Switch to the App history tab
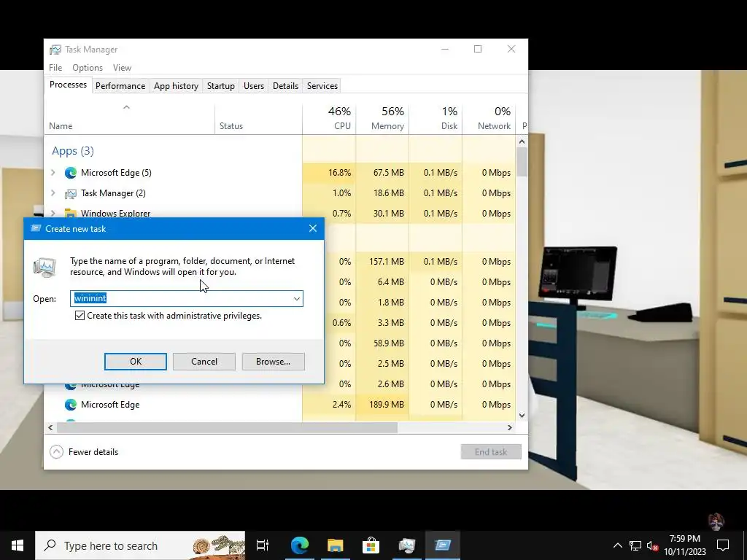The image size is (747, 560). click(x=176, y=86)
